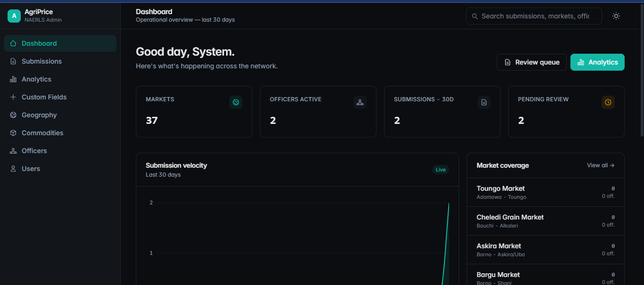Click the Analytics bar chart icon in sidebar
This screenshot has height=285, width=644.
tap(13, 79)
